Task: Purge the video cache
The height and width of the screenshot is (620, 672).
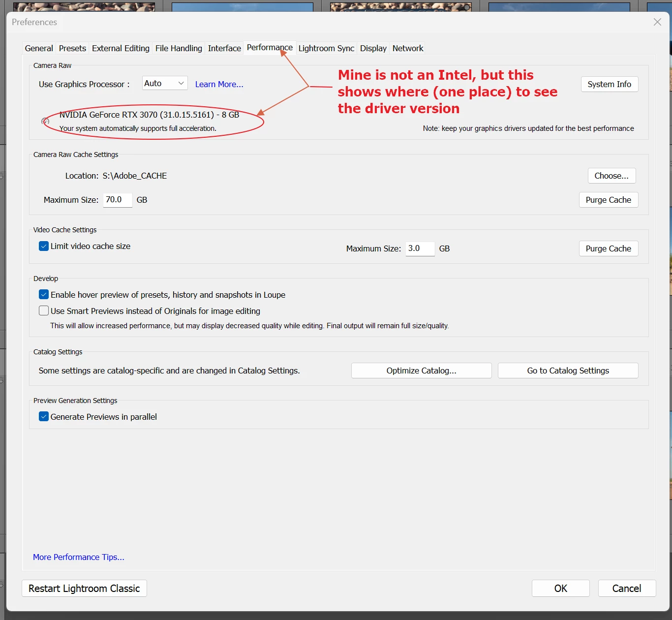Action: coord(609,248)
